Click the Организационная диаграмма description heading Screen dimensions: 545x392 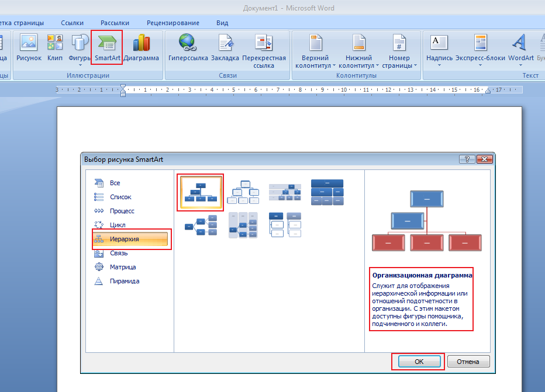click(x=422, y=275)
